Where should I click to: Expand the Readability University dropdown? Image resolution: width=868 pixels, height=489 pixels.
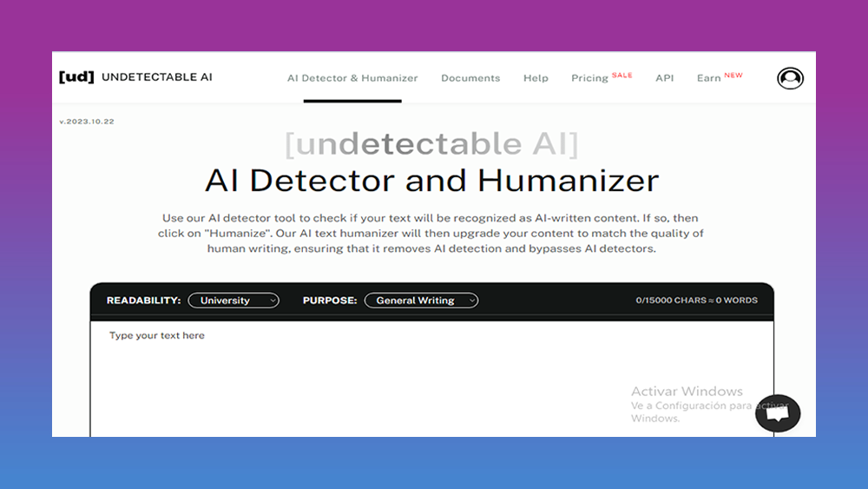[x=233, y=301]
